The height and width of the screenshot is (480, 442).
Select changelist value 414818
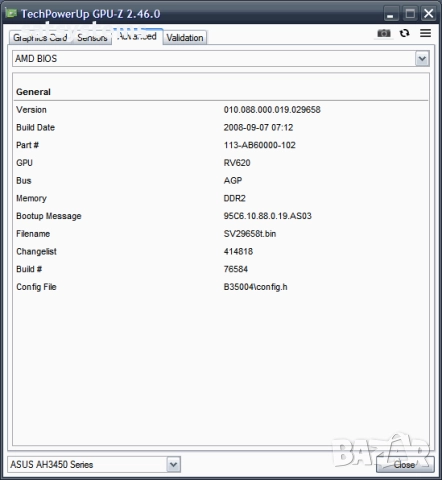(x=238, y=251)
